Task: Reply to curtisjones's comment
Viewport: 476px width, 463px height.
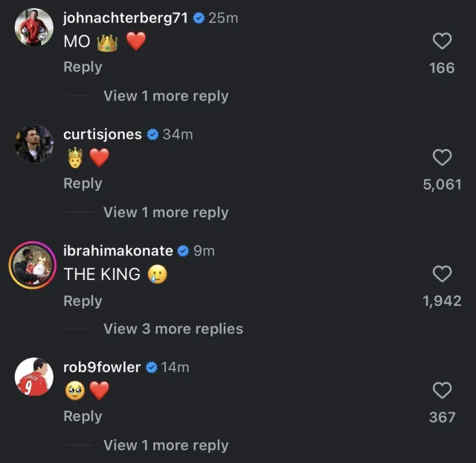Action: pyautogui.click(x=83, y=183)
